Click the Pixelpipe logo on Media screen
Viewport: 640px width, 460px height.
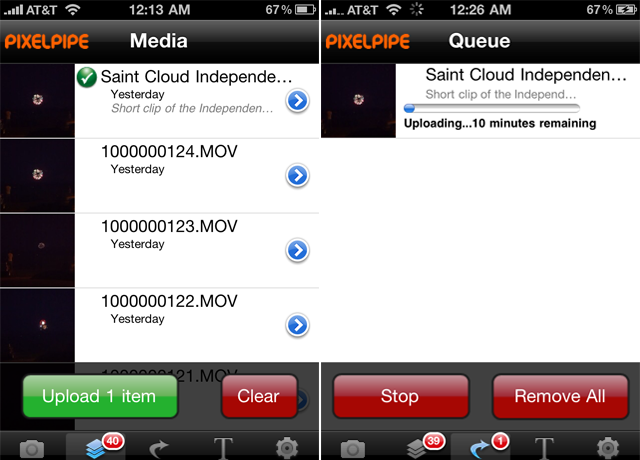coord(47,42)
